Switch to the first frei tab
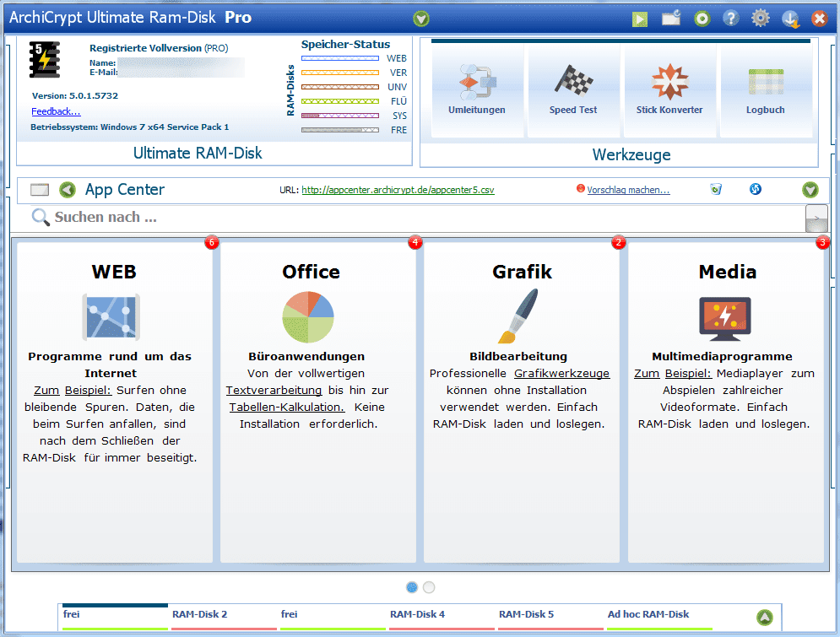840x637 pixels. [x=115, y=617]
